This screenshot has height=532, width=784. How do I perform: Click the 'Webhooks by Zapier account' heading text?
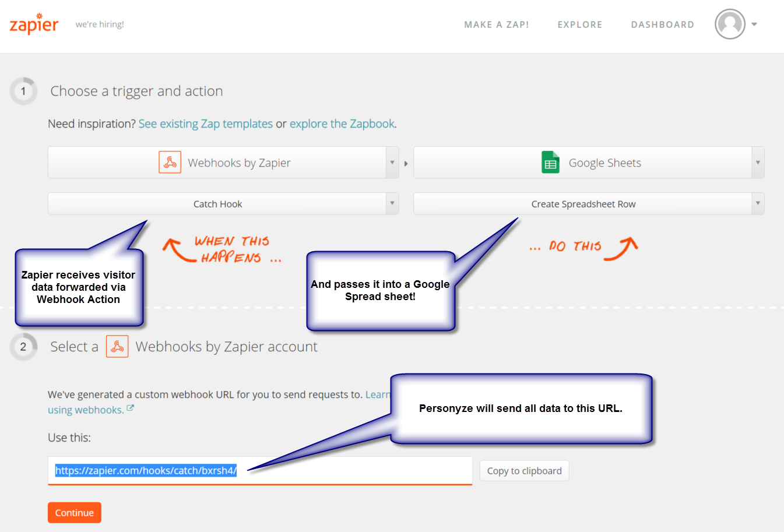click(227, 347)
